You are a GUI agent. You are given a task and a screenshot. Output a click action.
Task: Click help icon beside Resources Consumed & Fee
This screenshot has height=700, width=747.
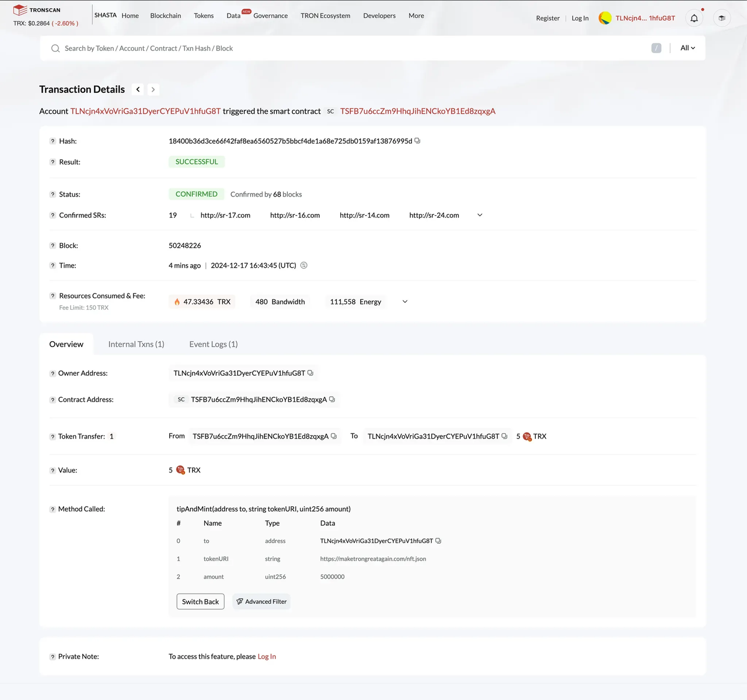[53, 296]
